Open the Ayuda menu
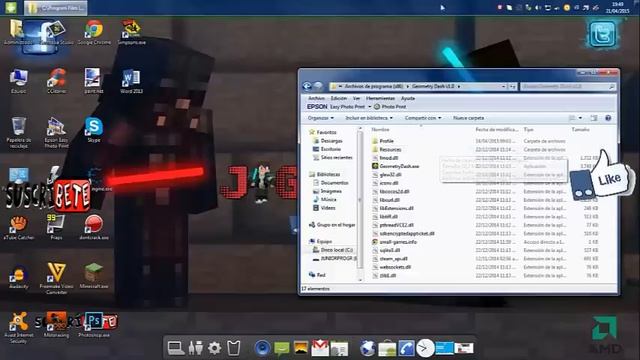This screenshot has height=360, width=640. pos(408,98)
